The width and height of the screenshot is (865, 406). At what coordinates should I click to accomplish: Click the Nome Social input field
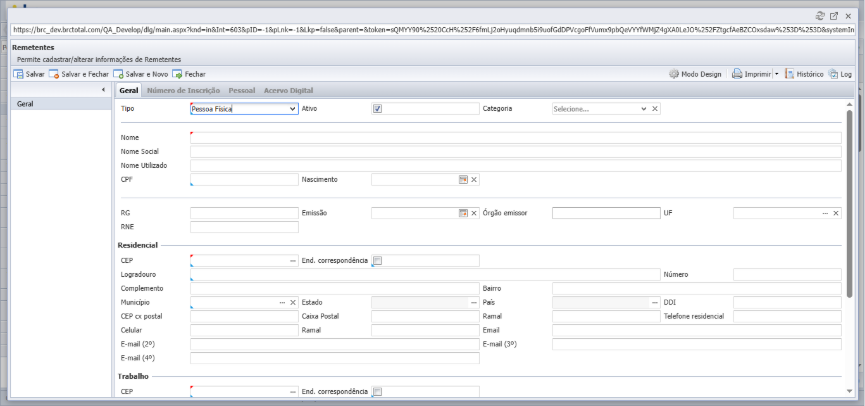pos(516,152)
